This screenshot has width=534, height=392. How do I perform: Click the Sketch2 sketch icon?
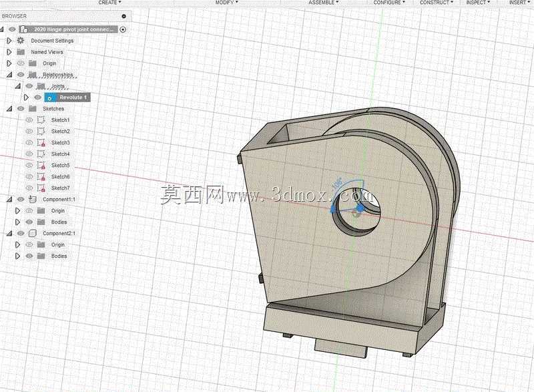(41, 131)
